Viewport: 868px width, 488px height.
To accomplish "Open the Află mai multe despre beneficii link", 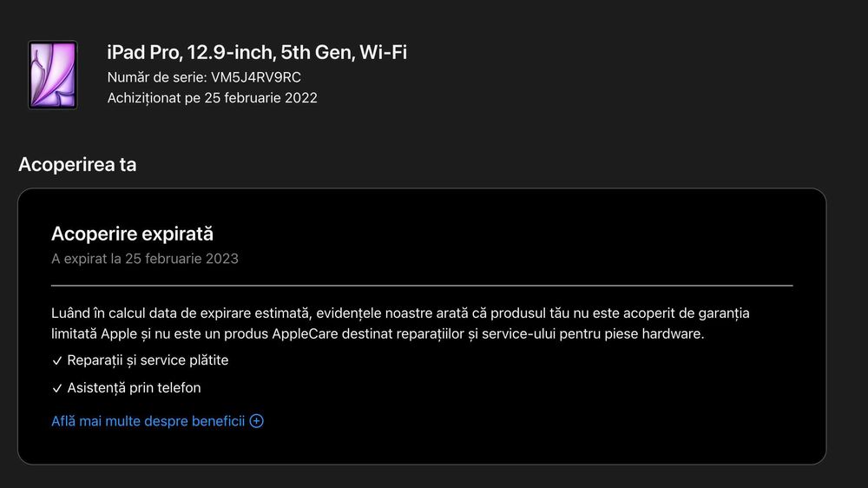I will [148, 421].
